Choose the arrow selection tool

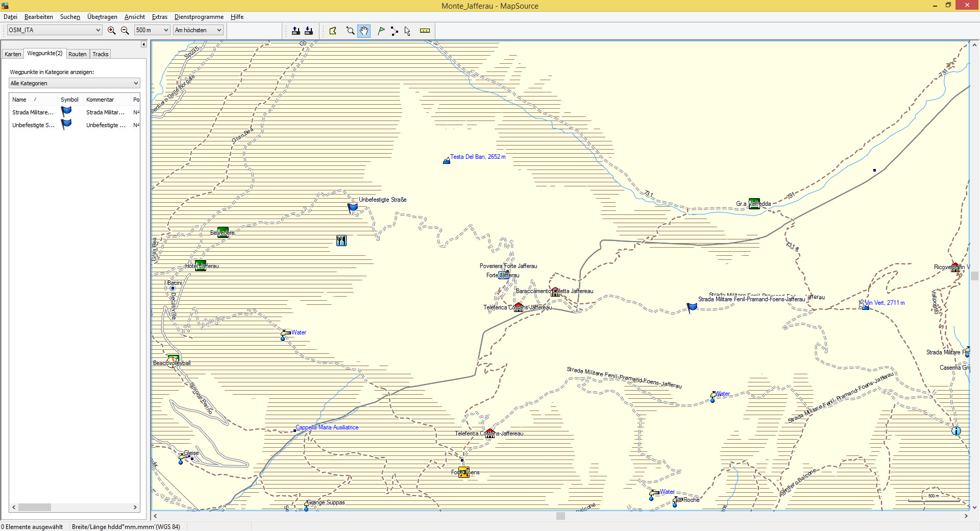click(x=407, y=31)
